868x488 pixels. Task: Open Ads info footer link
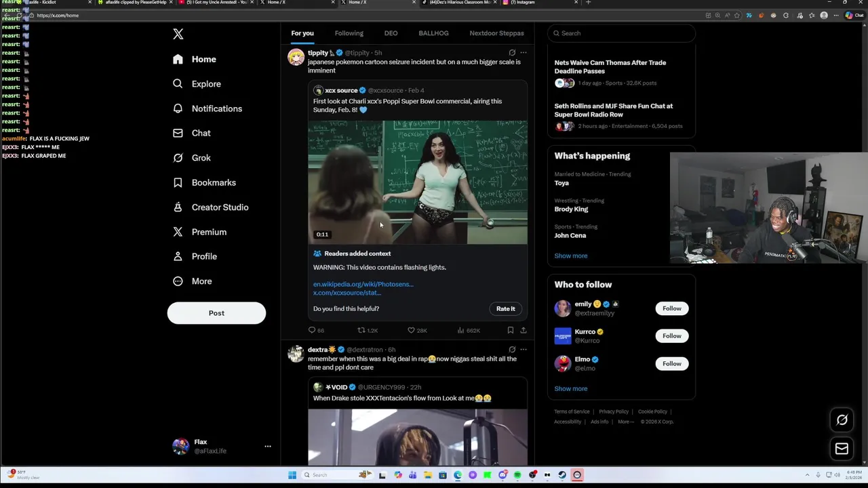click(x=599, y=422)
